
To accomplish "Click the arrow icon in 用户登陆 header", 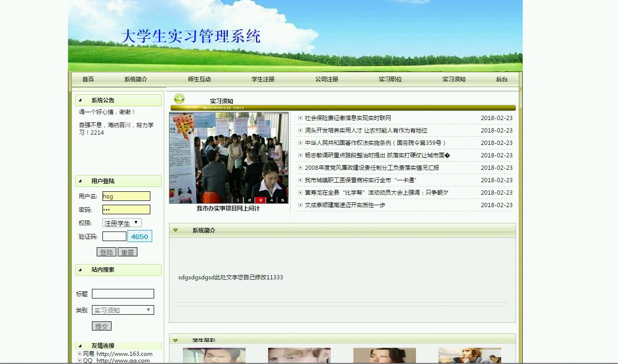I will pos(80,181).
